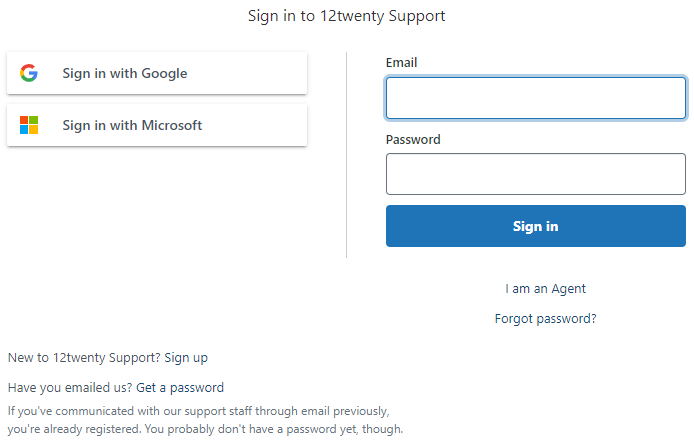Click the 'Have you emailed us?' text
The image size is (694, 442).
point(70,388)
